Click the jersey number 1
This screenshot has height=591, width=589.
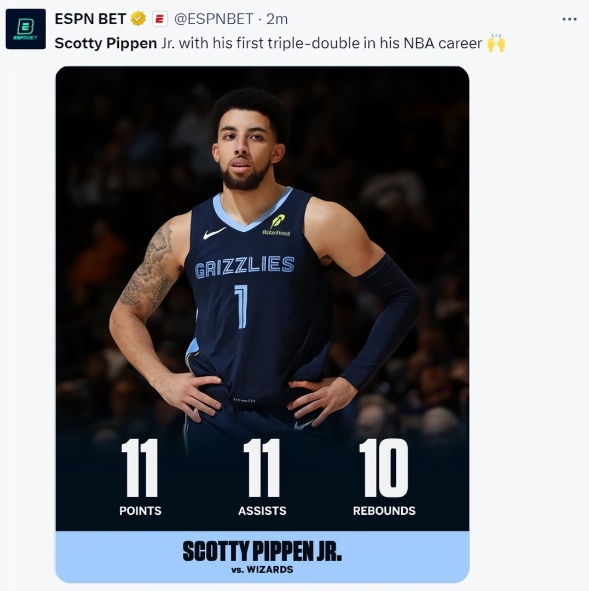241,306
